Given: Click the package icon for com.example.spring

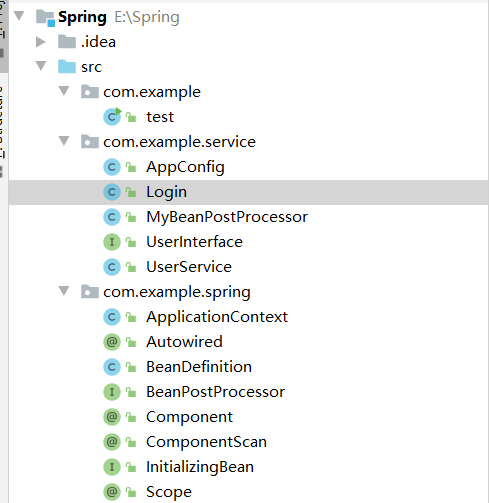Looking at the screenshot, I should pyautogui.click(x=90, y=292).
